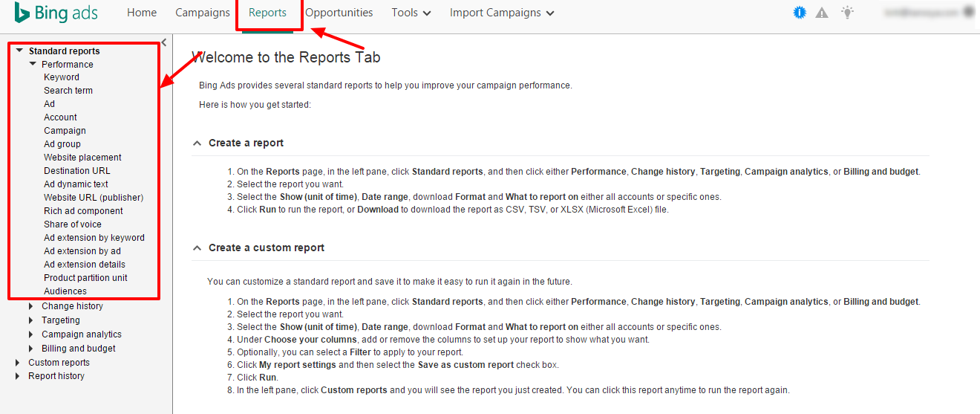
Task: Click the warning triangle alert icon
Action: coord(822,13)
